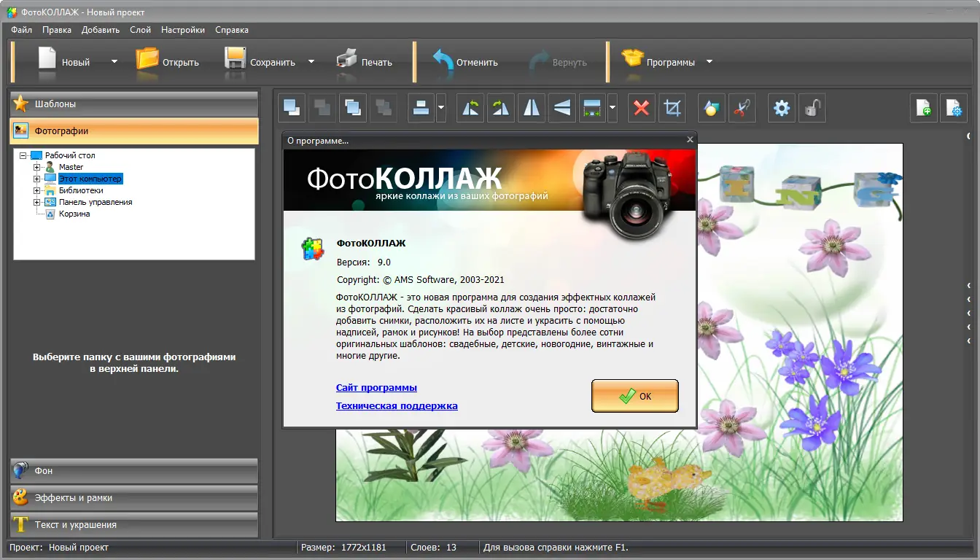Select Панель управления in the folder tree
This screenshot has height=560, width=980.
click(x=96, y=202)
